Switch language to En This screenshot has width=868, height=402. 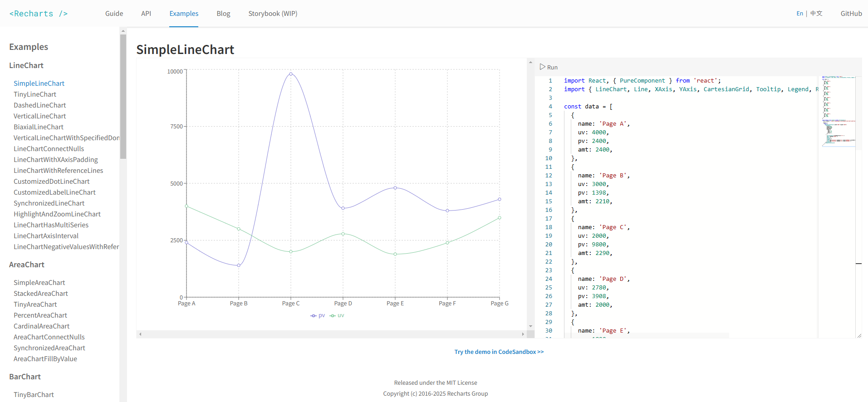[x=799, y=14]
